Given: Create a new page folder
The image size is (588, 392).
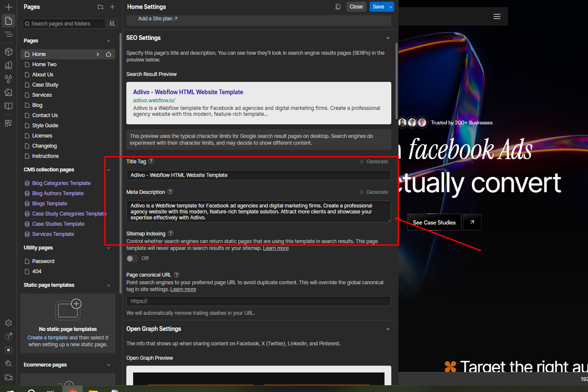Looking at the screenshot, I should (x=100, y=7).
